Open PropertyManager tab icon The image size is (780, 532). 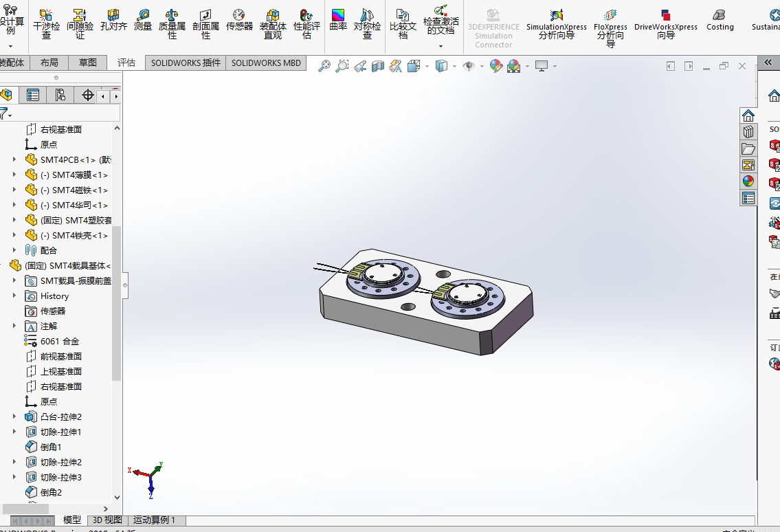tap(33, 95)
